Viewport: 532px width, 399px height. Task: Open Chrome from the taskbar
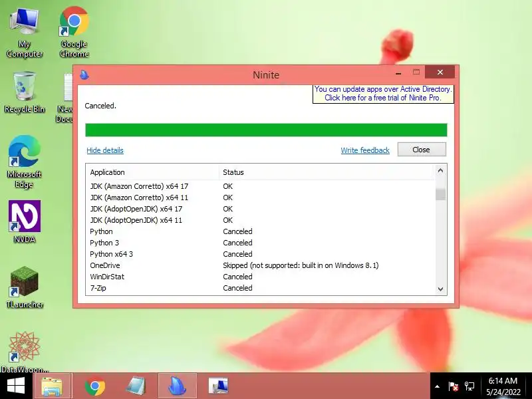[95, 386]
